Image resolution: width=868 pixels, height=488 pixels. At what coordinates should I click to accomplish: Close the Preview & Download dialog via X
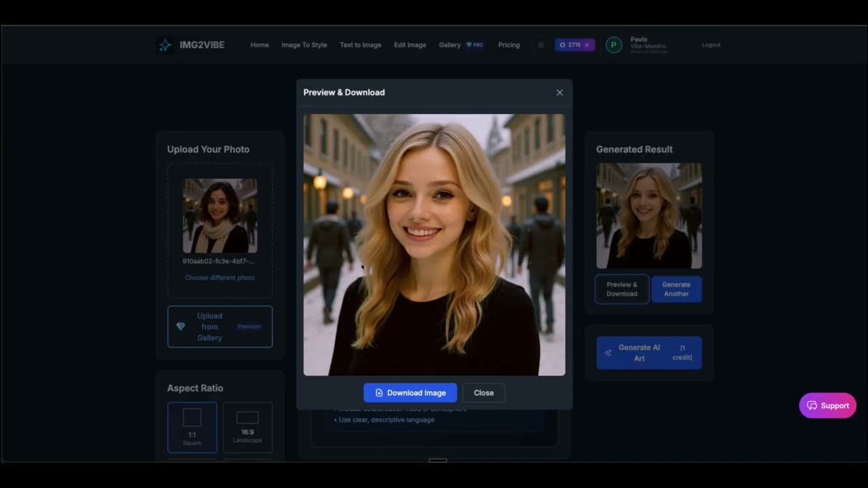pos(559,93)
